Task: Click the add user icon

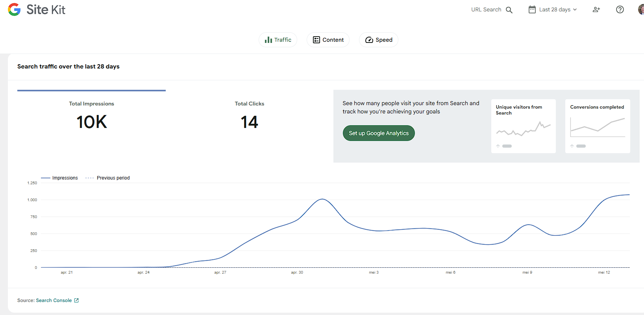Action: click(x=596, y=9)
